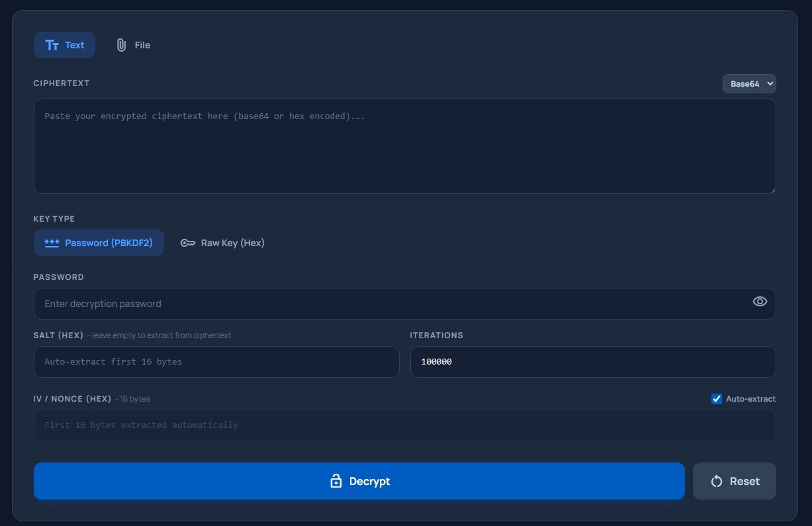Viewport: 812px width, 526px height.
Task: Click the unlocked padlock icon on Decrypt
Action: [x=336, y=481]
